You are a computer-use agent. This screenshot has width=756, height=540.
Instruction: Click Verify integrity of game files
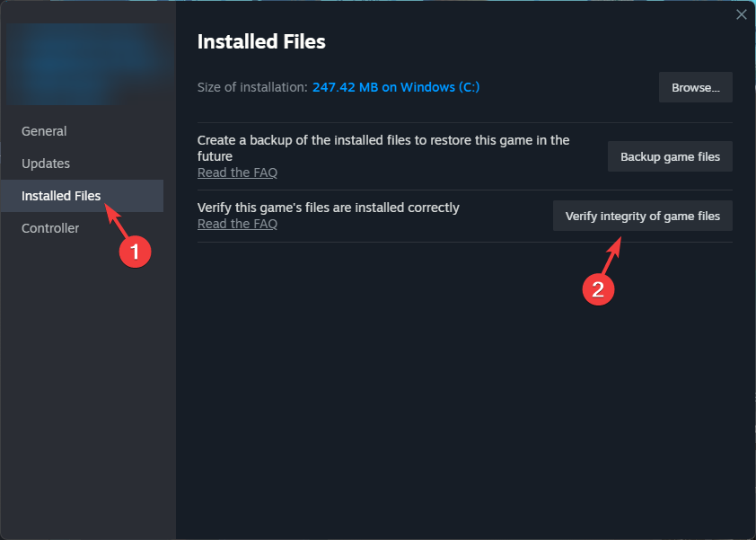tap(642, 216)
